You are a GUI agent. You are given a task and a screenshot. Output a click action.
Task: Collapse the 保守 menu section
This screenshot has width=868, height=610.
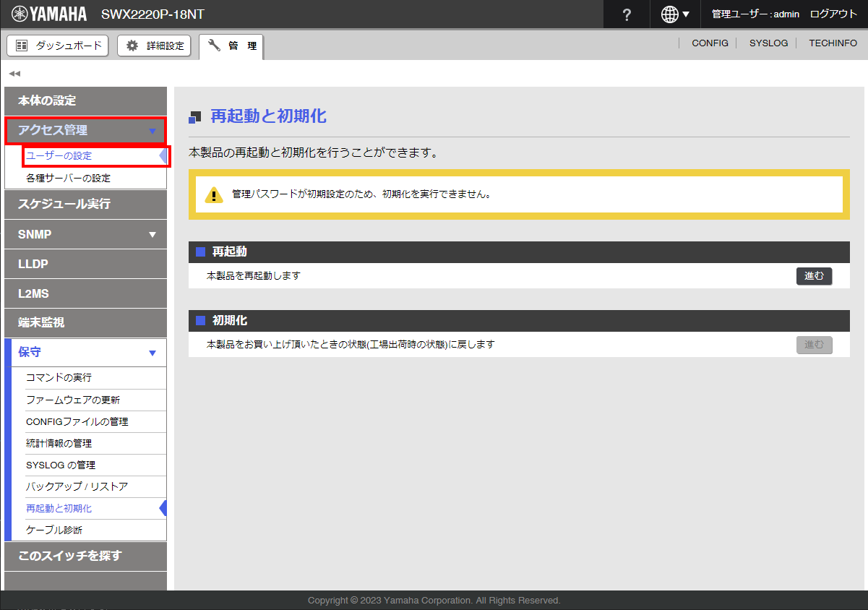[x=85, y=353]
